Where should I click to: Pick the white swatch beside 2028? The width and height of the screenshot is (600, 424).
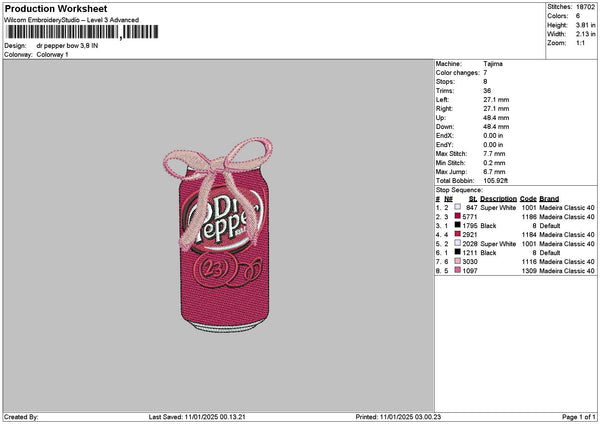click(x=457, y=243)
